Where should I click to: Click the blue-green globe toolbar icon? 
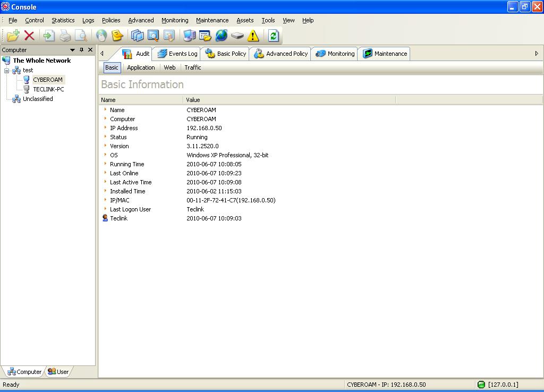[222, 36]
